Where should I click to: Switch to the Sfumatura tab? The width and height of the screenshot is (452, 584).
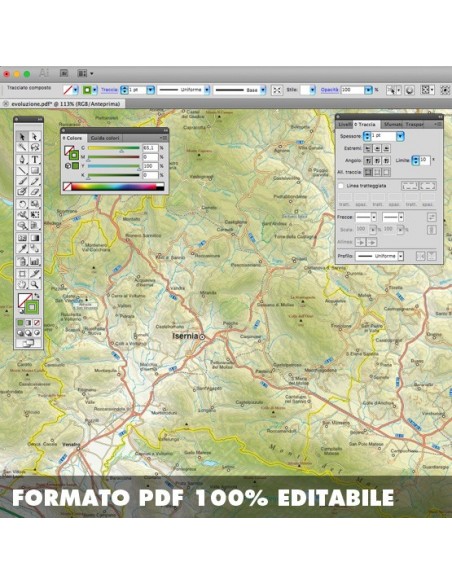tap(393, 124)
